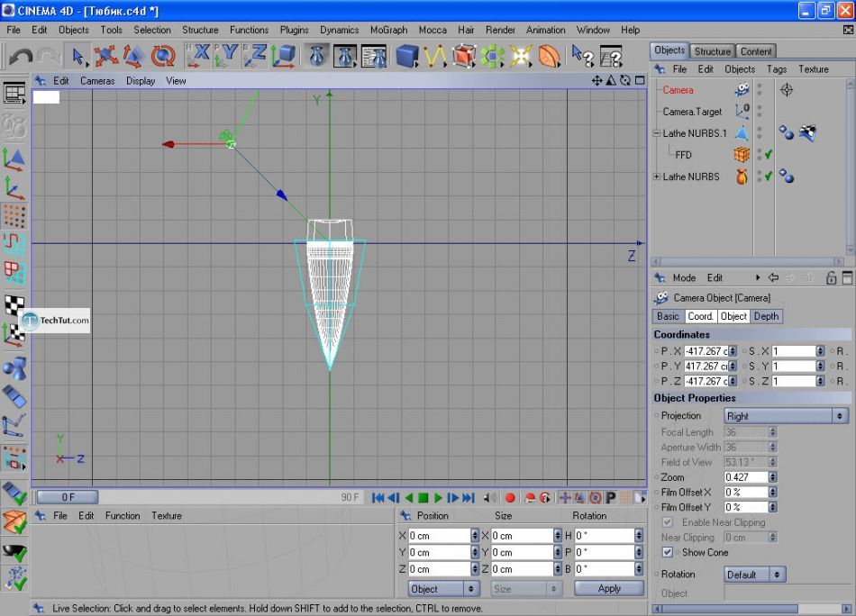
Task: Open the Depth tab
Action: point(766,316)
